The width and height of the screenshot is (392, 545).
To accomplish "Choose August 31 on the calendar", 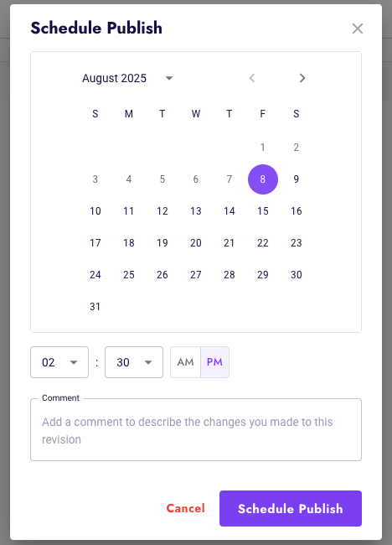I will 95,307.
